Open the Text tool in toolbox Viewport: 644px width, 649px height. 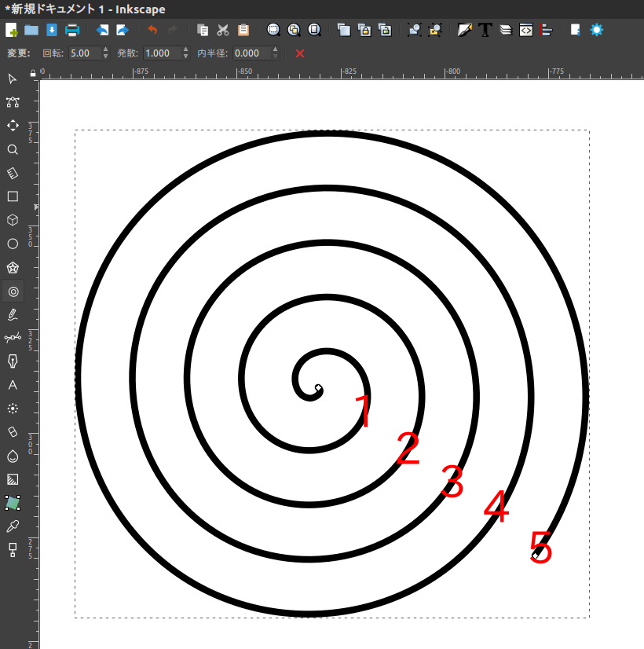coord(13,385)
